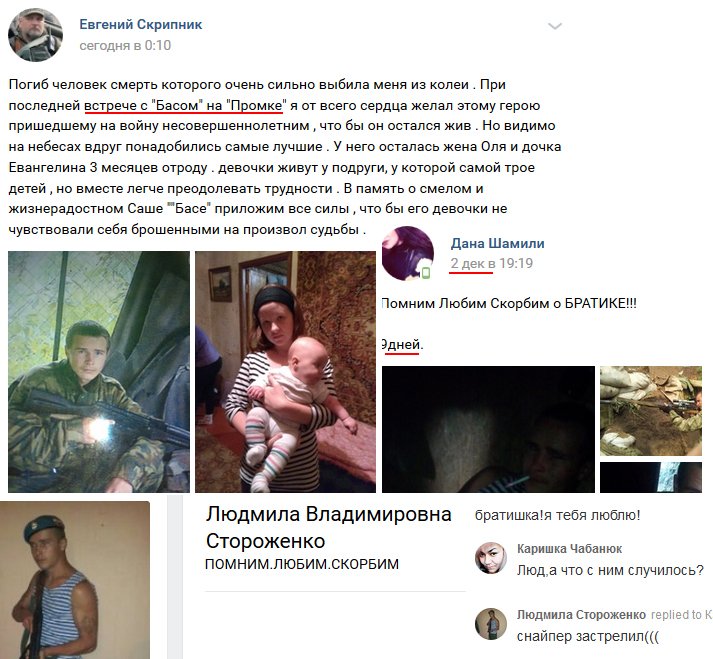Viewport: 713px width, 659px height.
Task: Open the '2 дек в 19:19' timestamp
Action: click(x=491, y=263)
